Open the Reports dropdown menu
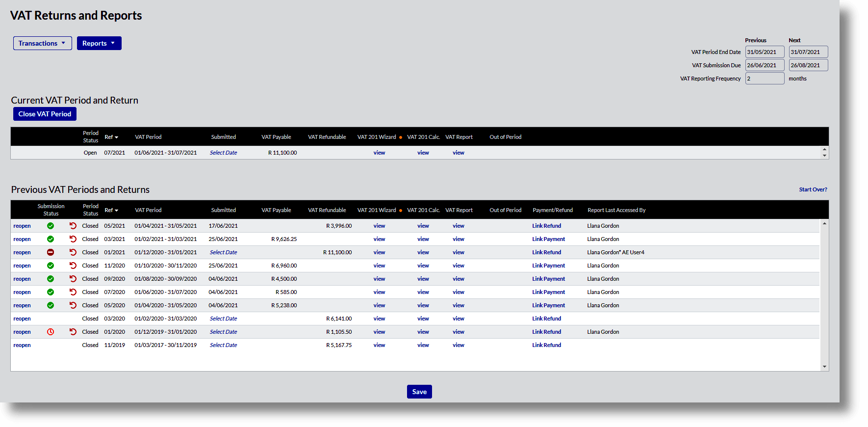This screenshot has height=427, width=868. tap(99, 43)
